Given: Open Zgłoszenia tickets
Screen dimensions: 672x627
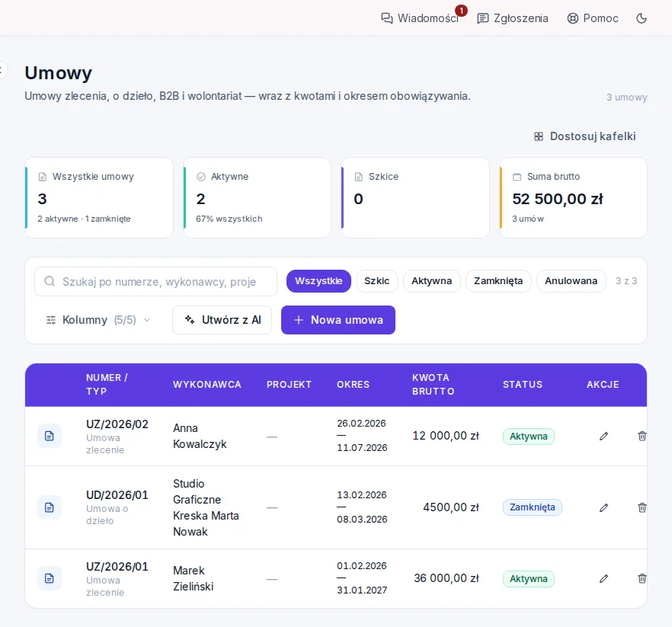Looking at the screenshot, I should click(x=513, y=18).
